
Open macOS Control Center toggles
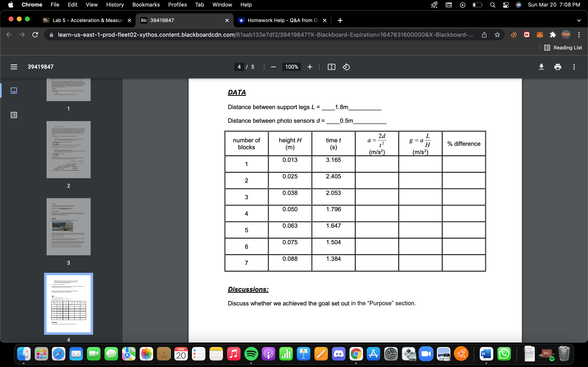pos(506,5)
